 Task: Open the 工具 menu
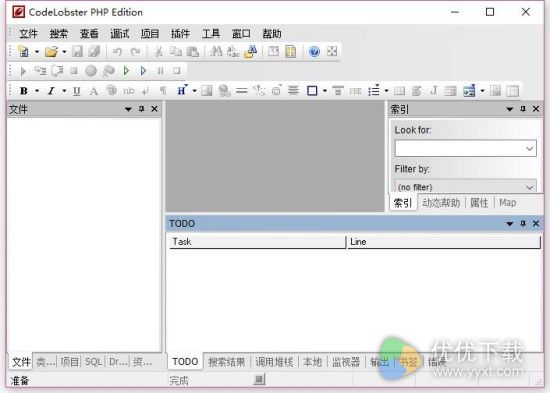point(211,34)
